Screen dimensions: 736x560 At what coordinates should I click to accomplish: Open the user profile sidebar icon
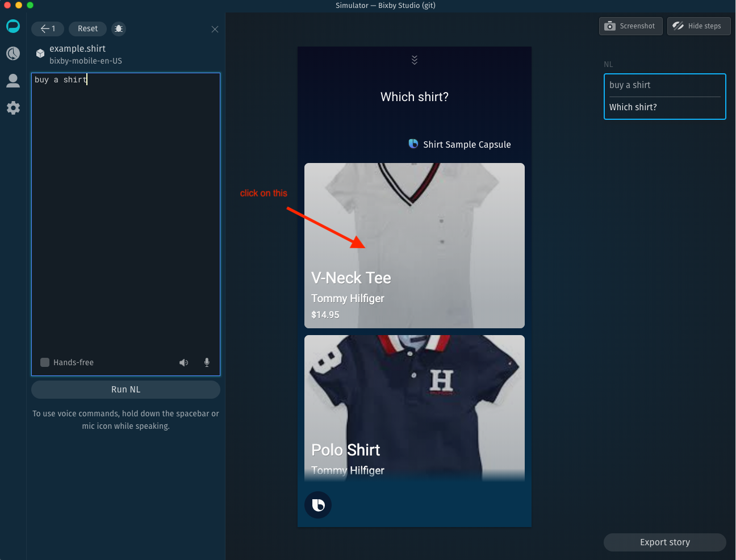pos(13,81)
